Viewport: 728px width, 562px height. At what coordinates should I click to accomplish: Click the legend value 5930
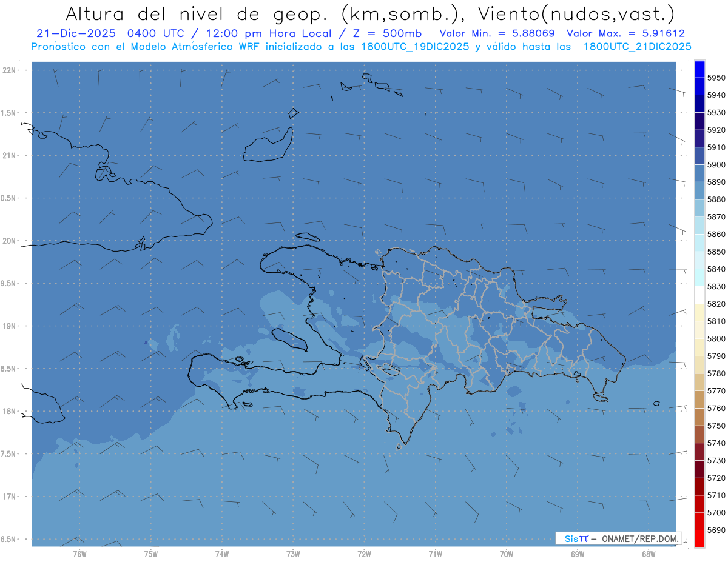(x=716, y=113)
